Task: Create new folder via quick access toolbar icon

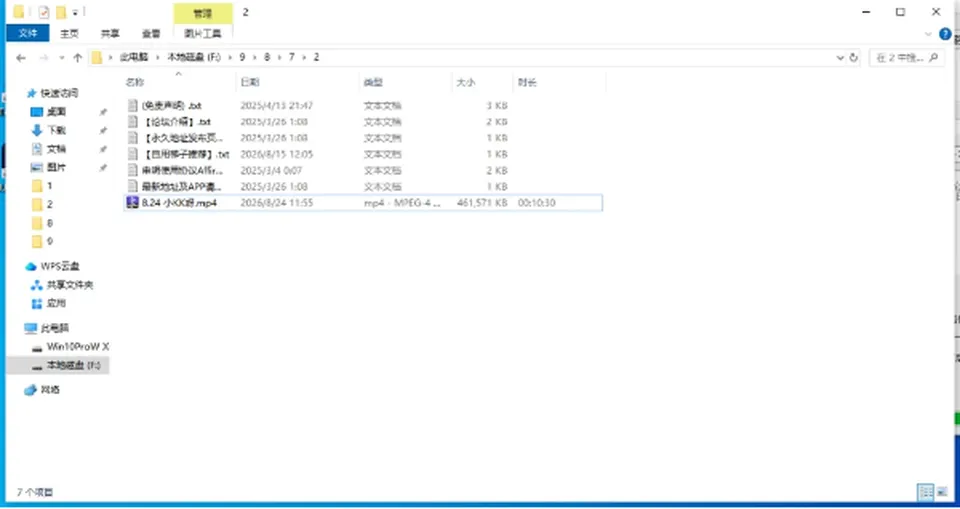Action: pyautogui.click(x=61, y=12)
